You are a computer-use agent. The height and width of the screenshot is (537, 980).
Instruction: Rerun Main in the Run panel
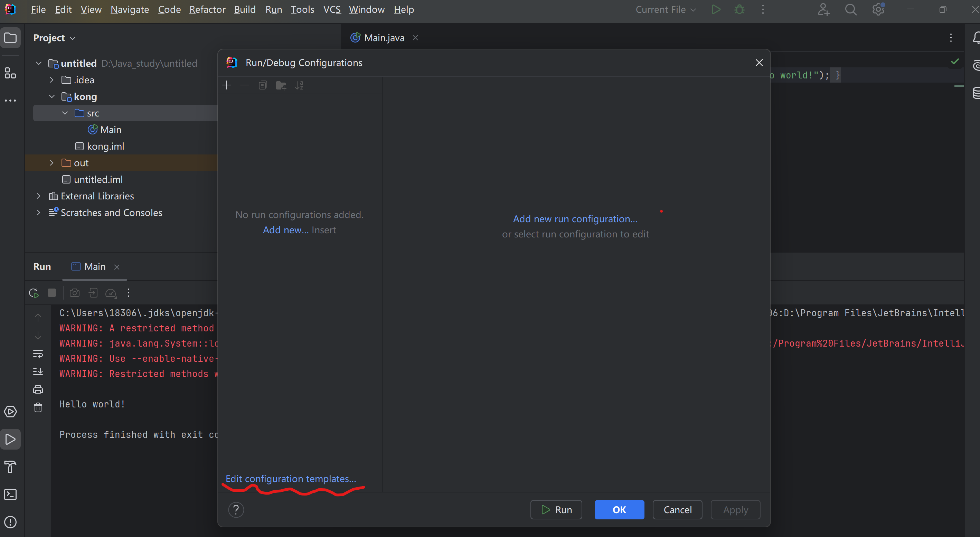(x=34, y=293)
